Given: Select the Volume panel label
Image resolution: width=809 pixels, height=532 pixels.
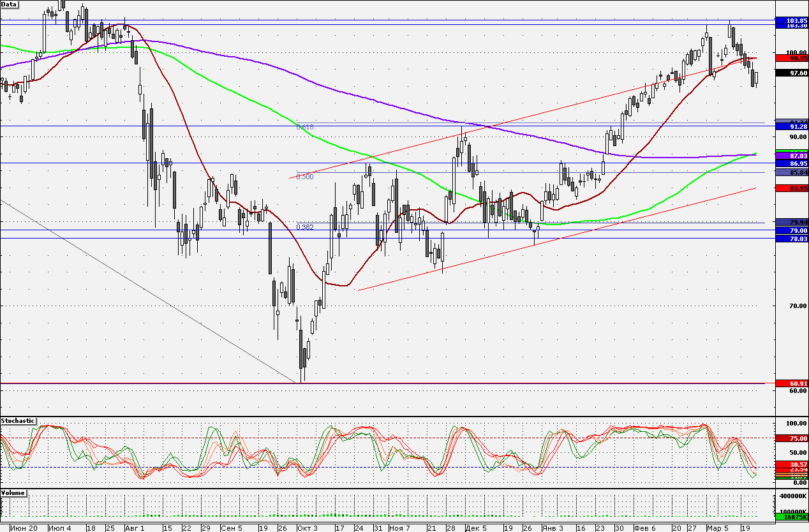Looking at the screenshot, I should point(13,493).
